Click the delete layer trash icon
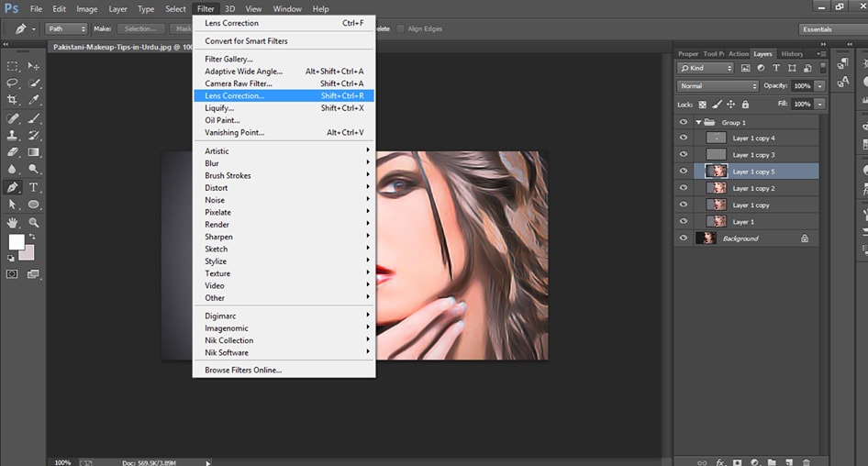 pyautogui.click(x=807, y=461)
